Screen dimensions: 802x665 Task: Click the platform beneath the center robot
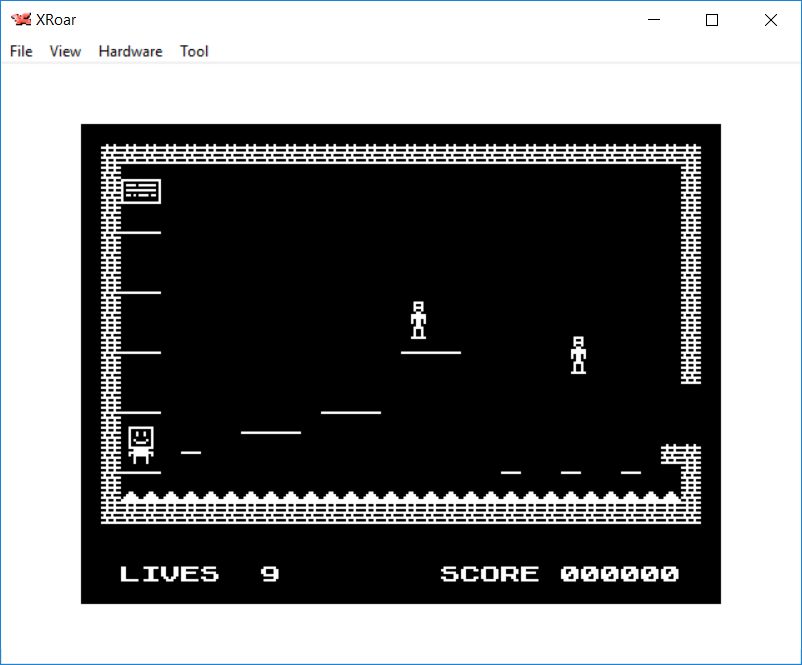pyautogui.click(x=431, y=352)
